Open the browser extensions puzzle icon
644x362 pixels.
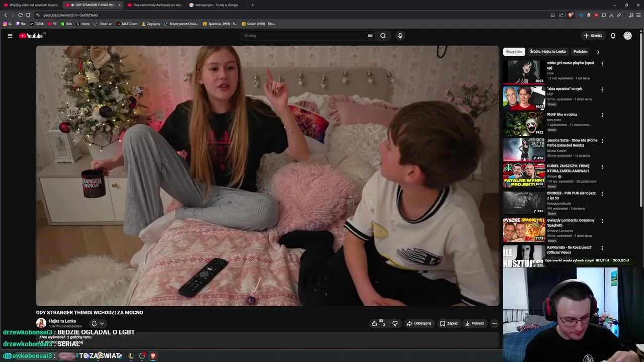point(604,15)
